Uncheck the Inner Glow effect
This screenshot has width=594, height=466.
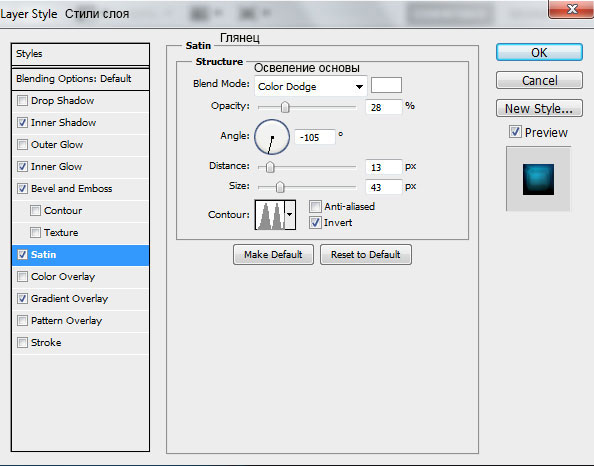(22, 166)
